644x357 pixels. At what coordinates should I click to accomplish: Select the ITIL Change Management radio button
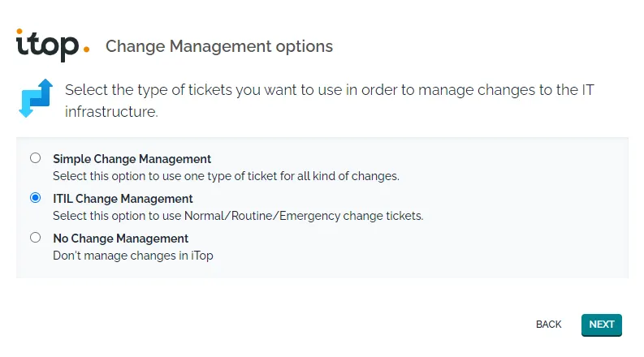(x=35, y=198)
